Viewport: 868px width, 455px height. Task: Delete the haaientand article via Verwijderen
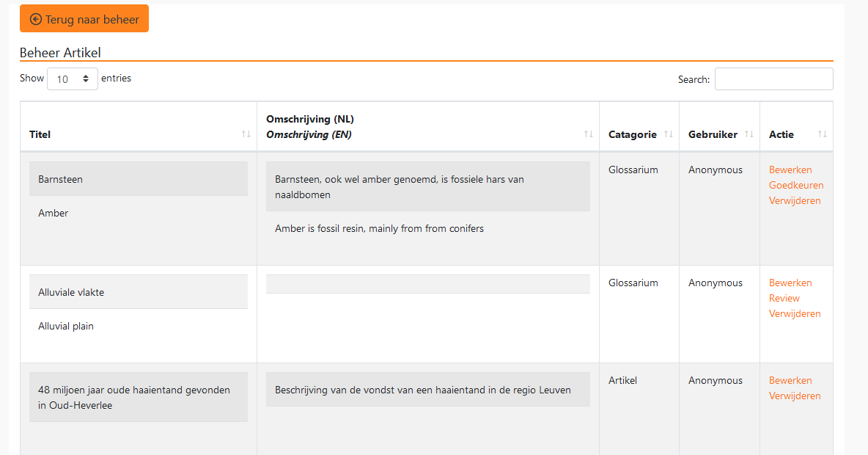(x=795, y=396)
